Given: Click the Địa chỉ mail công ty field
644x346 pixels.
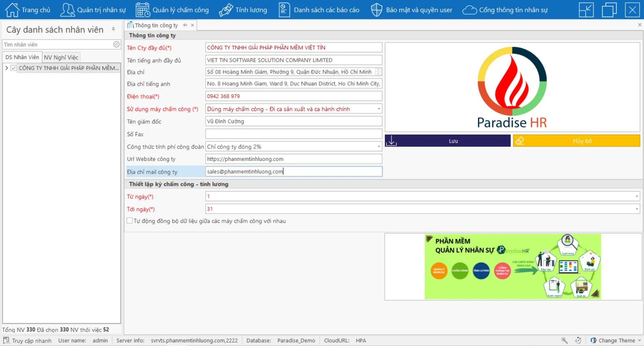Looking at the screenshot, I should tap(293, 172).
